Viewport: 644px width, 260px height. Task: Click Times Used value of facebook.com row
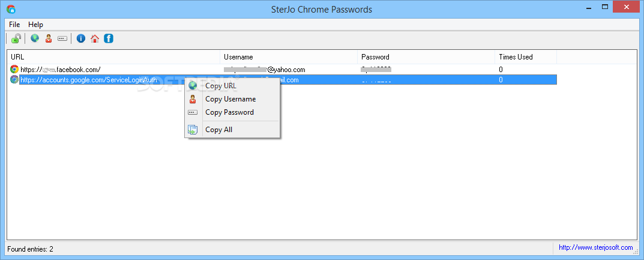point(501,70)
